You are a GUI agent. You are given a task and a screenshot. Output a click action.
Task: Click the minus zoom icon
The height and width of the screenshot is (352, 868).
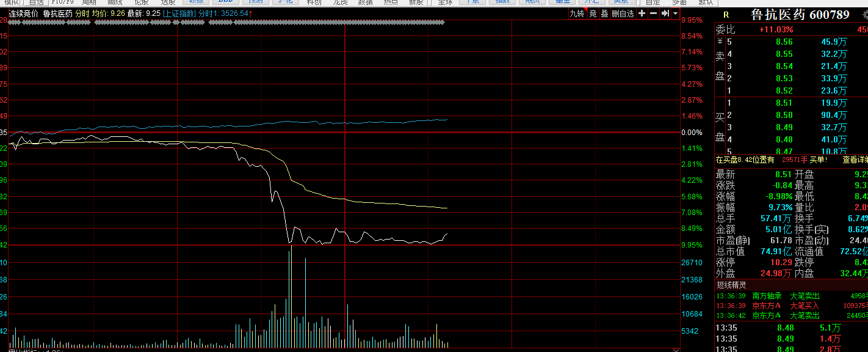(653, 13)
